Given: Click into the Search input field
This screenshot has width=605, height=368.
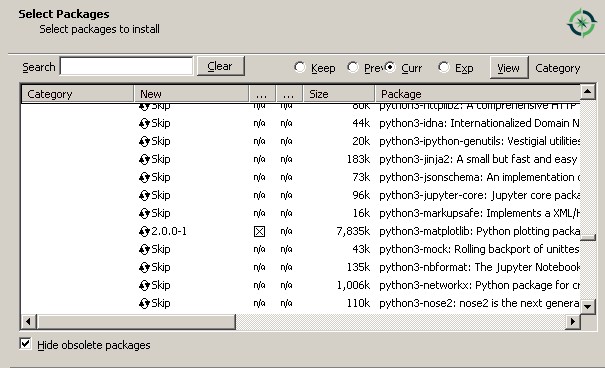Looking at the screenshot, I should tap(127, 66).
